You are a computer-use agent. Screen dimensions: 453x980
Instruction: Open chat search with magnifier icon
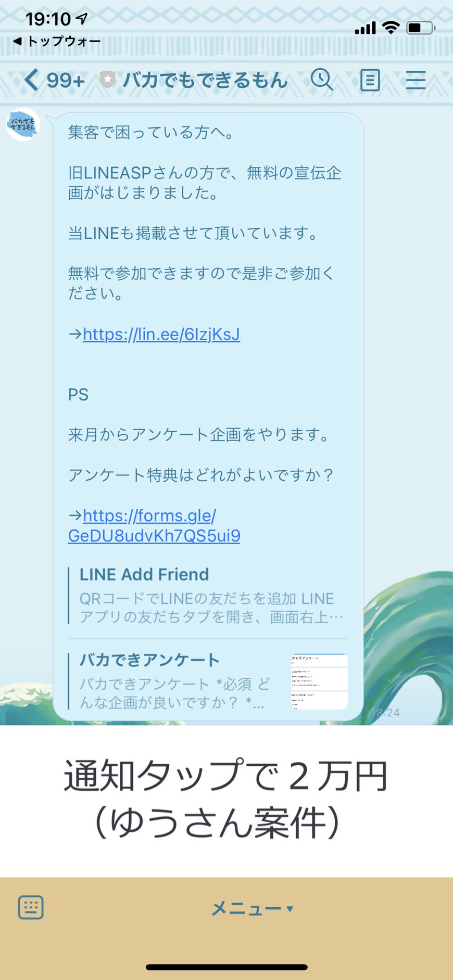[x=322, y=80]
